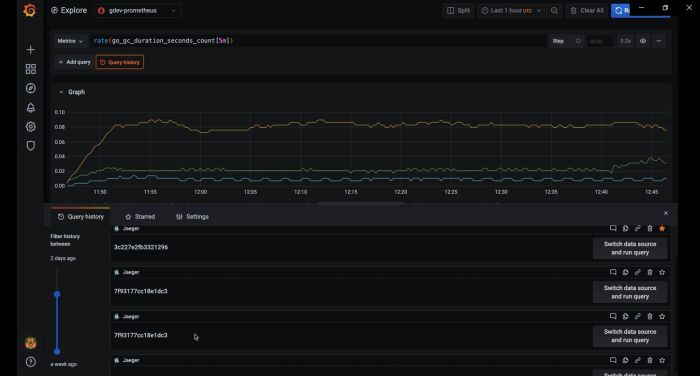Click the Step info circle icon
Viewport: 700px width, 376px height.
(578, 41)
